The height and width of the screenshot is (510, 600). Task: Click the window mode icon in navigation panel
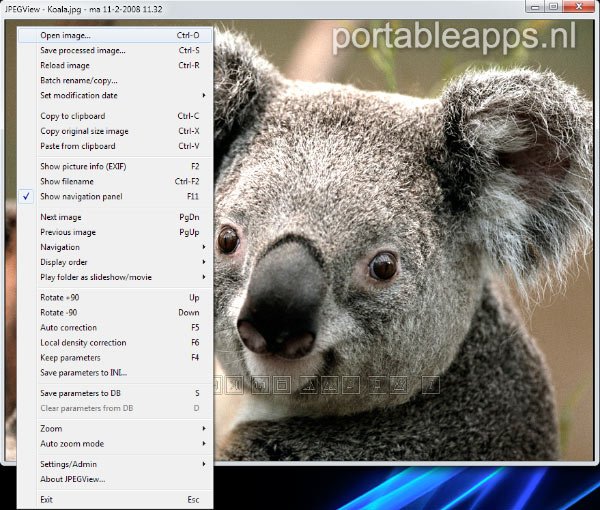point(282,385)
